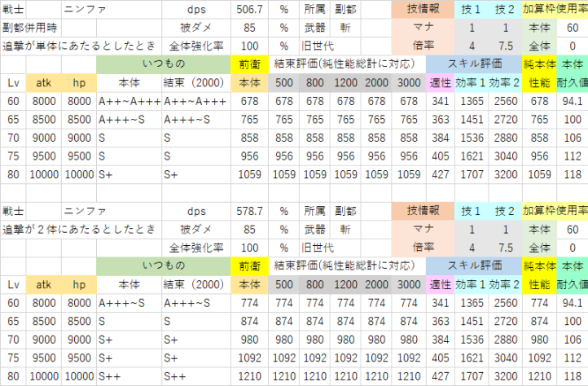
Task: Select 加算枠使用率 本体 value 60 in 506.7 table
Action: pyautogui.click(x=573, y=28)
